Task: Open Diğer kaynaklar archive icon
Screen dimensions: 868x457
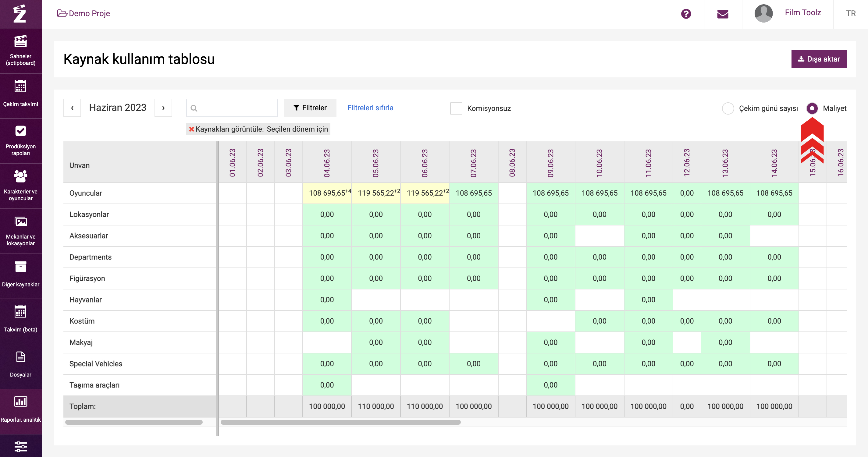Action: click(x=20, y=267)
